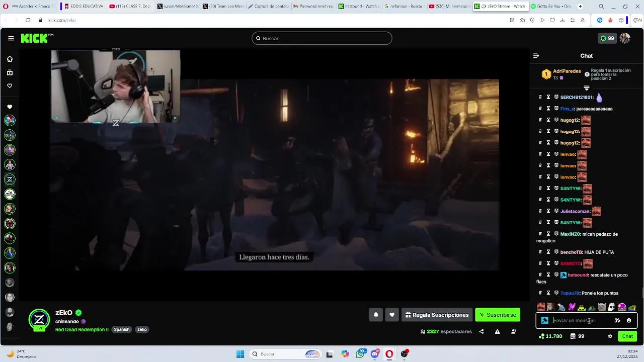
Task: Open WhatsApp from taskbar
Action: point(360,354)
